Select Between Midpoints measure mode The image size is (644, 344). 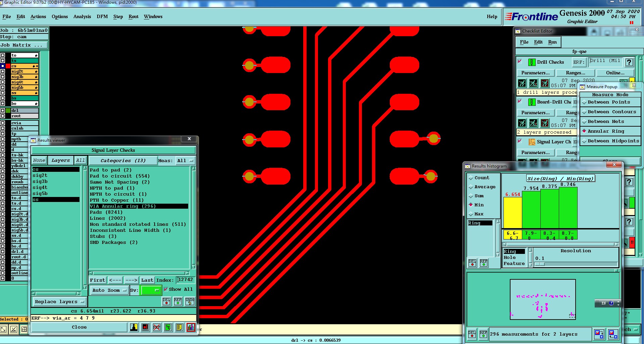pyautogui.click(x=610, y=141)
